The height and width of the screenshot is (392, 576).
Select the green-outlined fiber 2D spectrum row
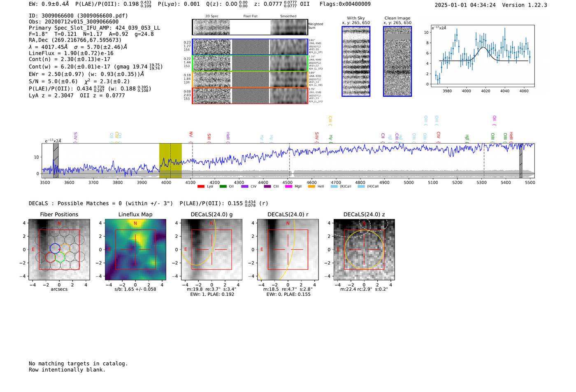tap(250, 63)
